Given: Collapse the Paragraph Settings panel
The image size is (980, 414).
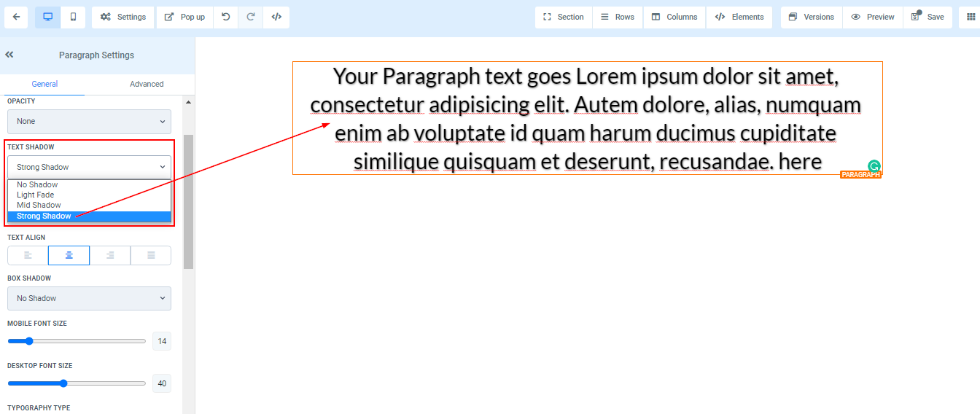Looking at the screenshot, I should 9,55.
